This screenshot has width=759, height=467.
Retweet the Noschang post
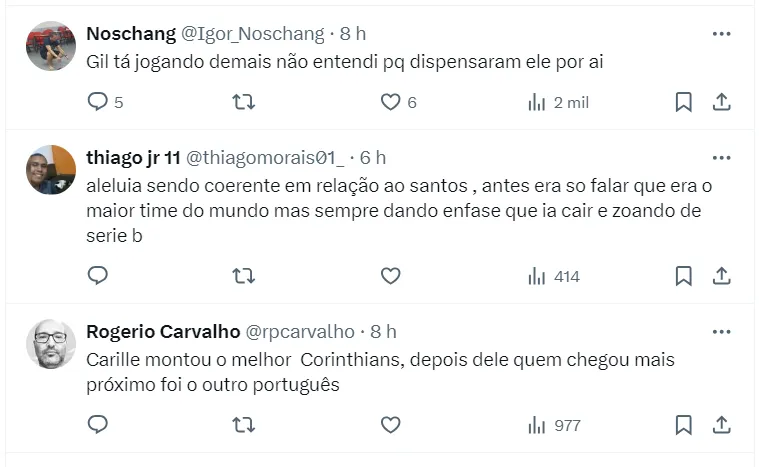point(243,101)
